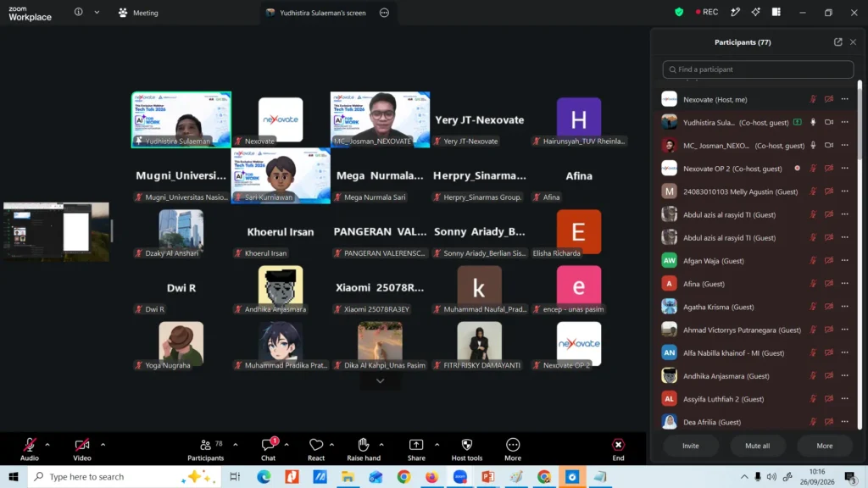Open the meeting information icon

tap(79, 12)
